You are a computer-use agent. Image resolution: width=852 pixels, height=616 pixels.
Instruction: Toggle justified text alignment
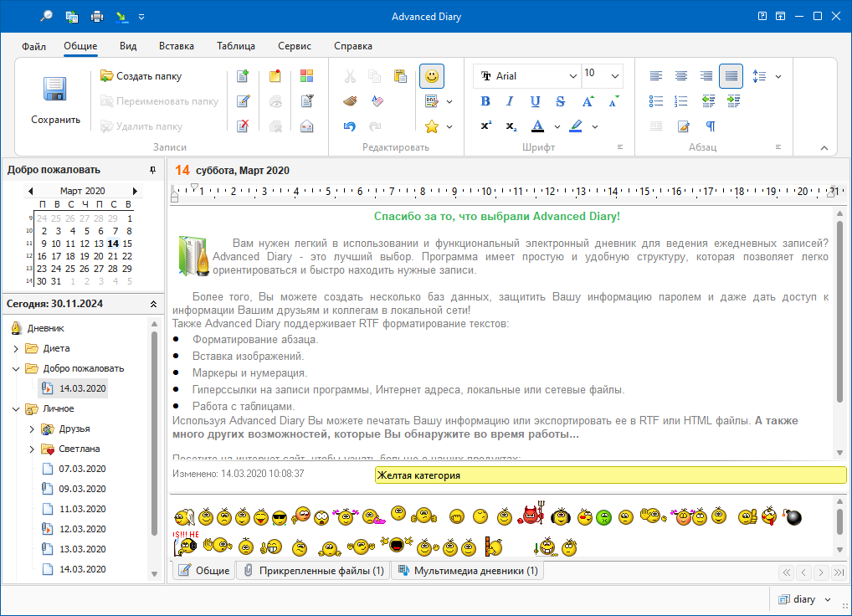point(731,76)
